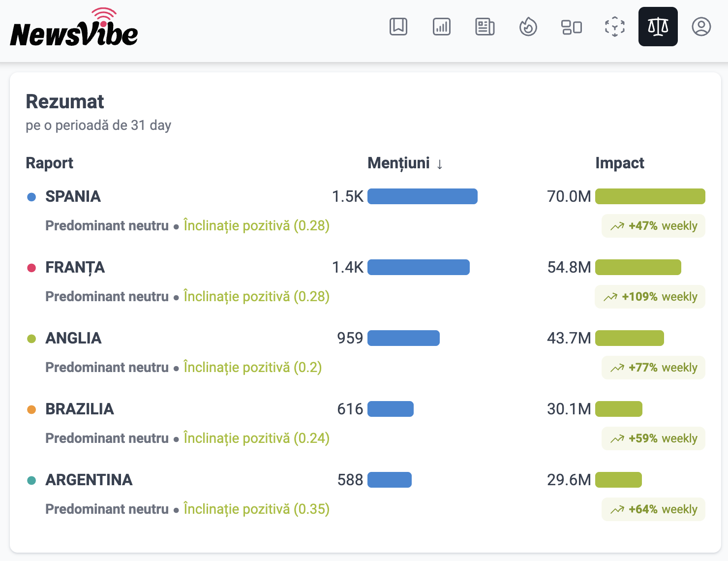Click the 588 mentions value
Screen dimensions: 728x561
point(350,480)
